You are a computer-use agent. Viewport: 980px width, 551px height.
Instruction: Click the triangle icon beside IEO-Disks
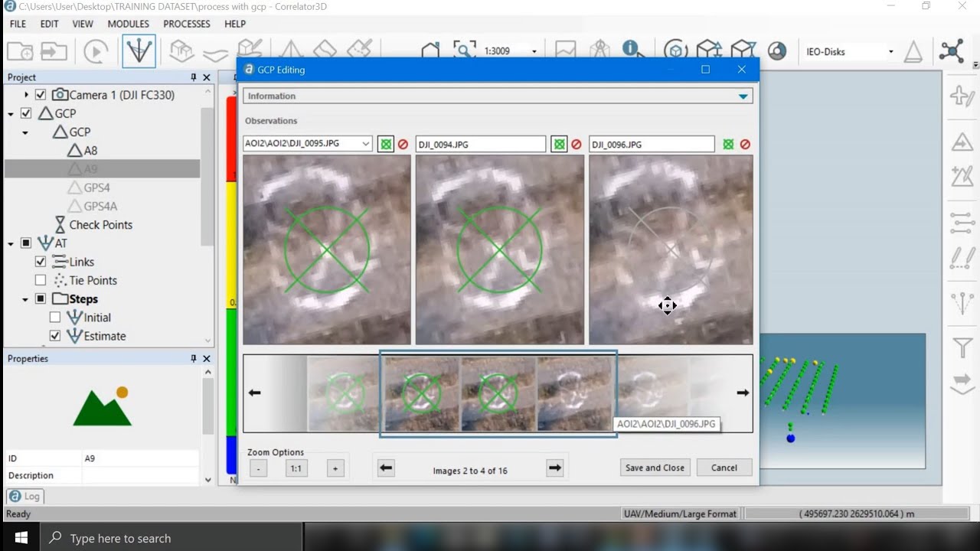tap(913, 51)
